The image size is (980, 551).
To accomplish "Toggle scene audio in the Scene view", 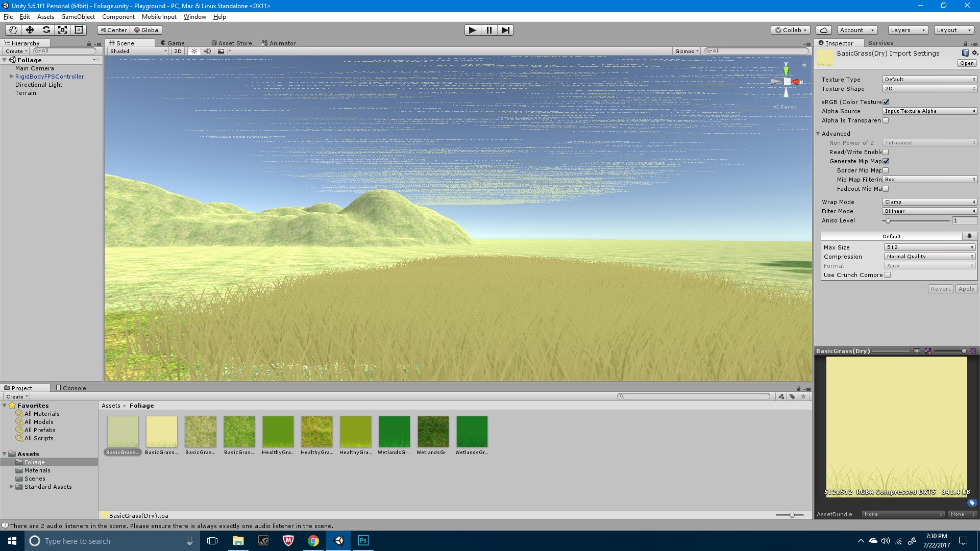I will (207, 51).
